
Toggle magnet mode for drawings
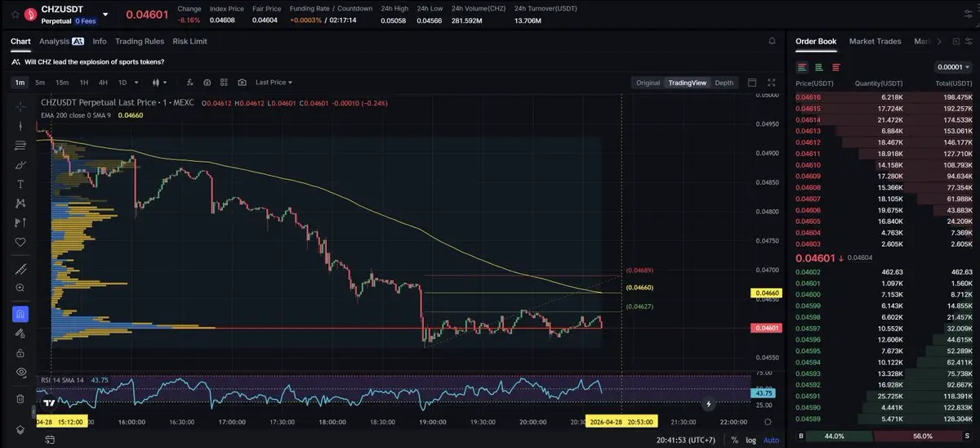[x=20, y=314]
